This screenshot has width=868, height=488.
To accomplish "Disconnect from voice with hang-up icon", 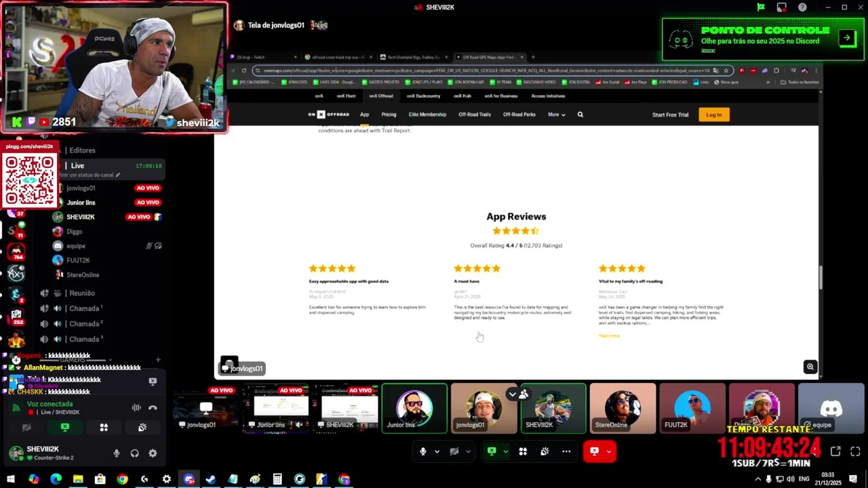I will click(x=153, y=408).
